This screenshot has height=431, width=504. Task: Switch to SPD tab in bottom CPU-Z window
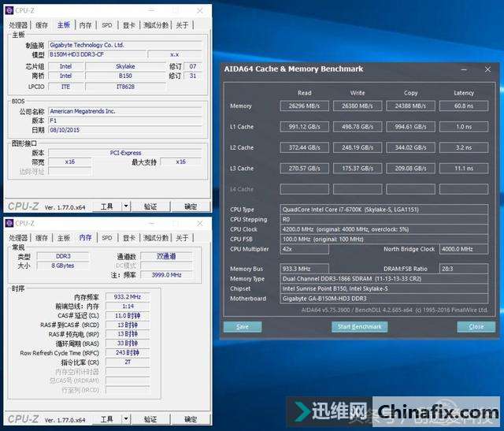tap(107, 238)
